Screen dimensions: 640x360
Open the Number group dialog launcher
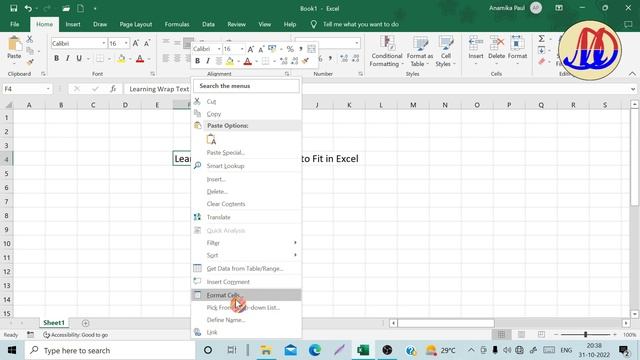360,74
